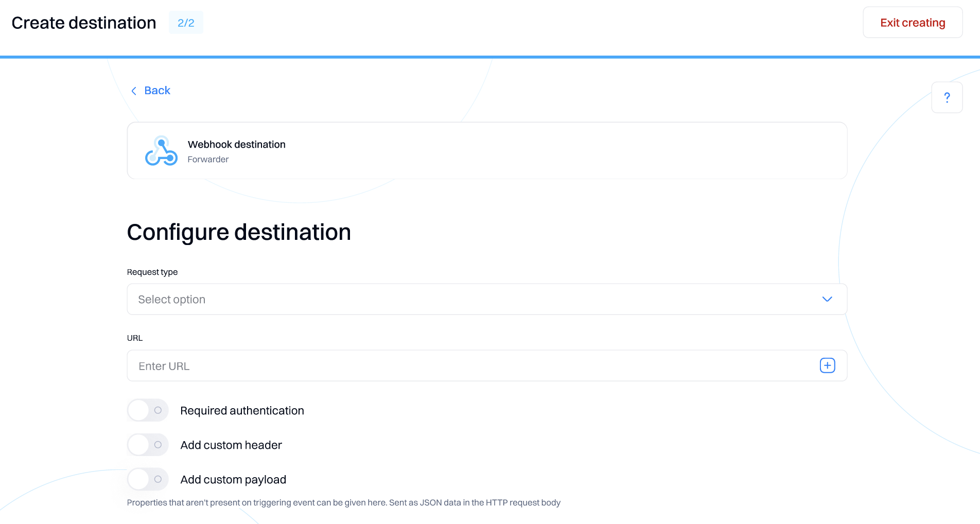Expand Request type via chevron arrow
This screenshot has width=980, height=524.
coord(827,299)
